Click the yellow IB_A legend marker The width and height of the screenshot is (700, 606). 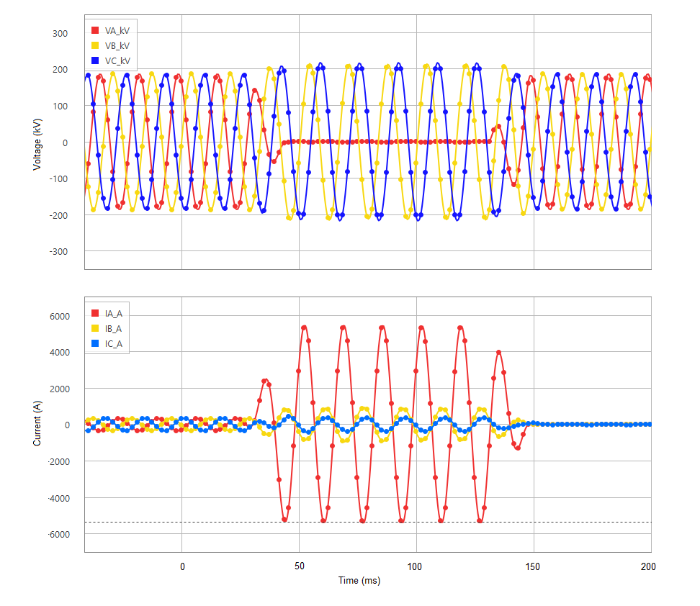pyautogui.click(x=94, y=328)
